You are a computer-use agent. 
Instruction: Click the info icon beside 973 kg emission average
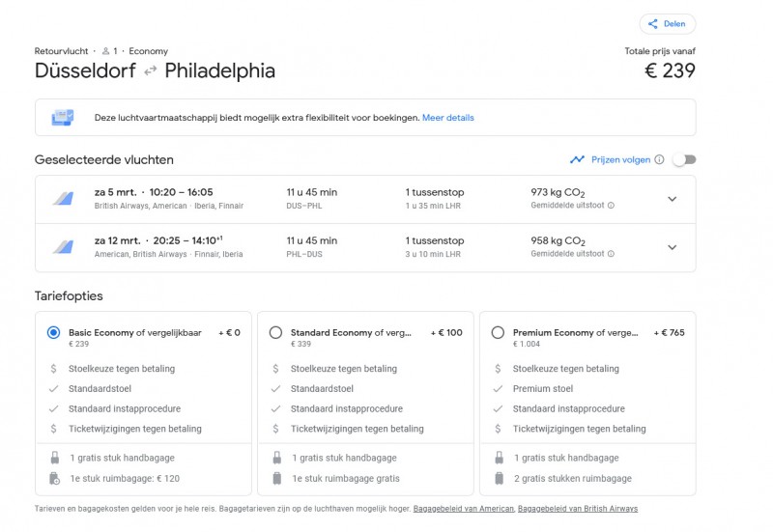coord(611,206)
